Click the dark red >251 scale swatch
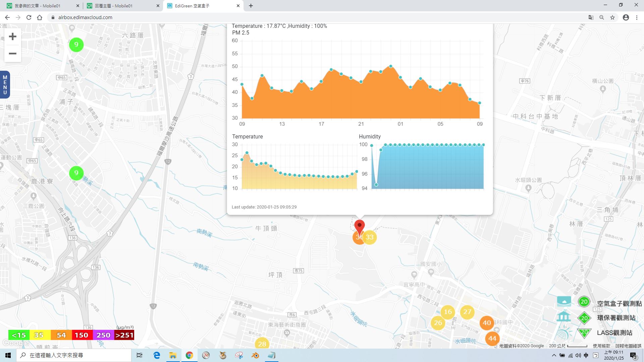 point(124,335)
